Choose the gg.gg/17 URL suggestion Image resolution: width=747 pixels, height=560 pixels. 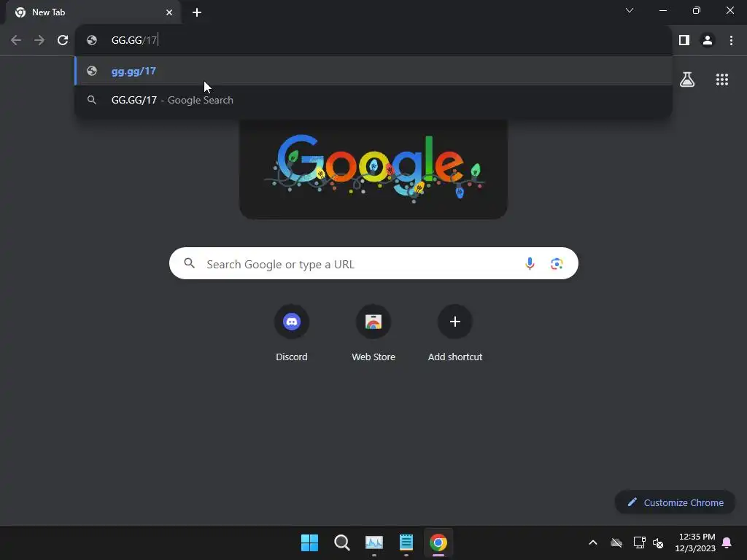[373, 71]
